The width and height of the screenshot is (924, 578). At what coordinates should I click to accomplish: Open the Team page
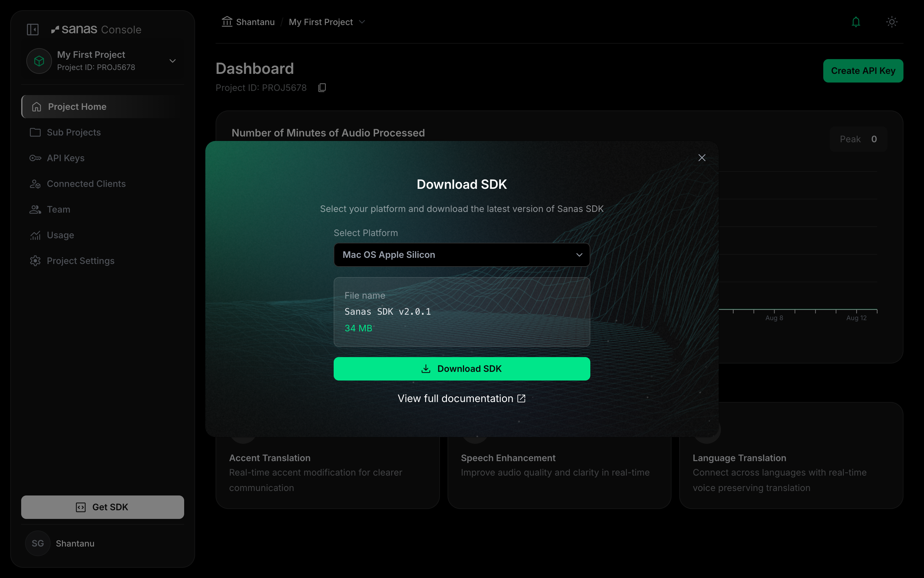102,209
